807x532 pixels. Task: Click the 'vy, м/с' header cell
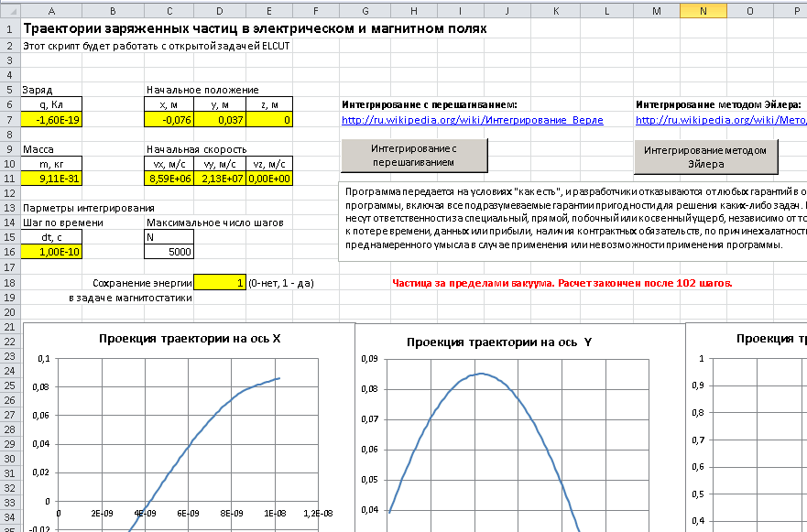click(x=220, y=164)
